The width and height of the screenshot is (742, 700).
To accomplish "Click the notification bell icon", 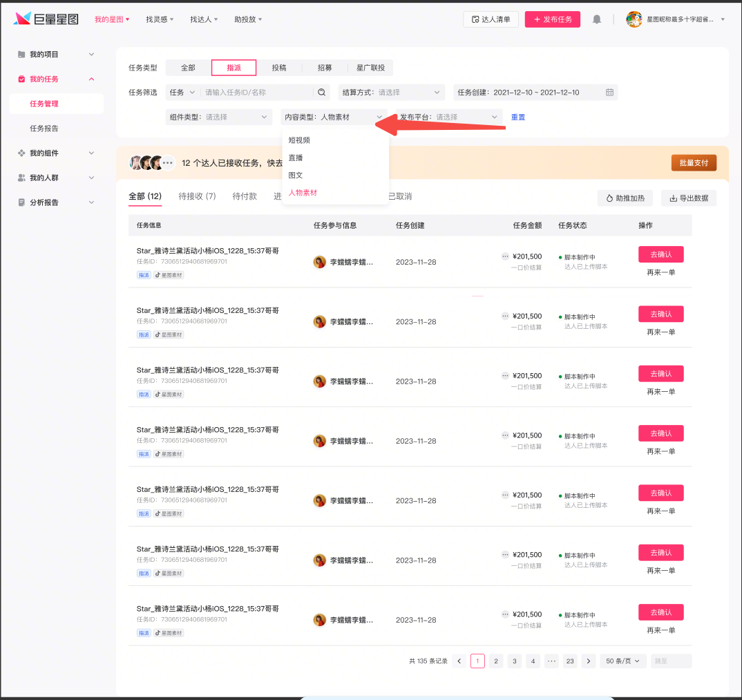I will pyautogui.click(x=597, y=19).
